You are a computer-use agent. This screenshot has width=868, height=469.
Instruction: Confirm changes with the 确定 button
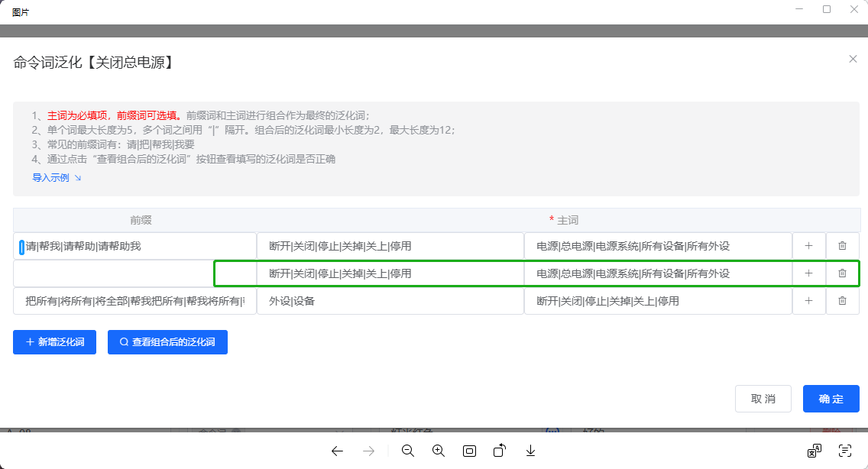click(831, 398)
